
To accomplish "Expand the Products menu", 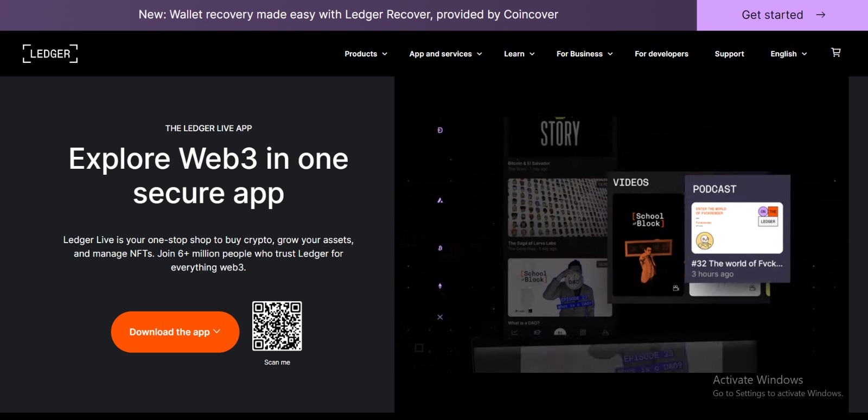I will (366, 54).
